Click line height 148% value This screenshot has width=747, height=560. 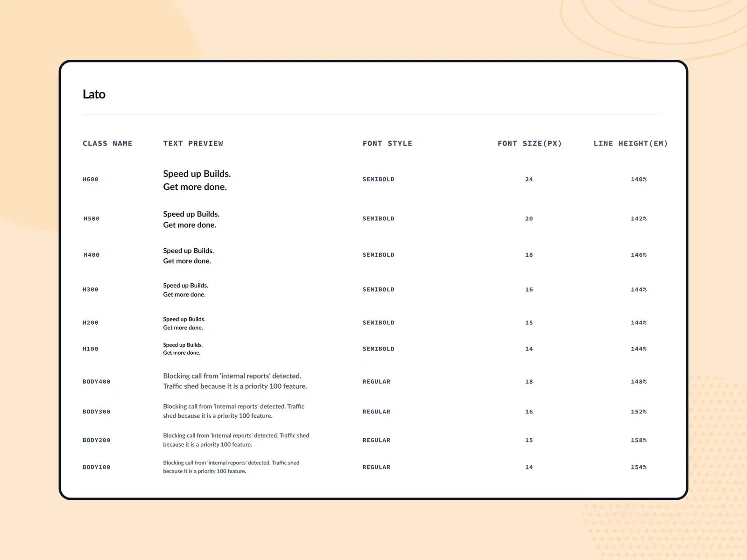click(x=639, y=381)
